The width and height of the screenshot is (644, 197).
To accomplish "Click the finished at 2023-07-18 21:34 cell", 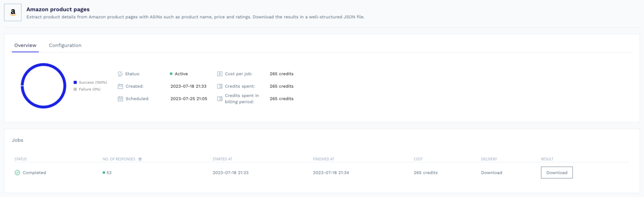I will (x=331, y=173).
